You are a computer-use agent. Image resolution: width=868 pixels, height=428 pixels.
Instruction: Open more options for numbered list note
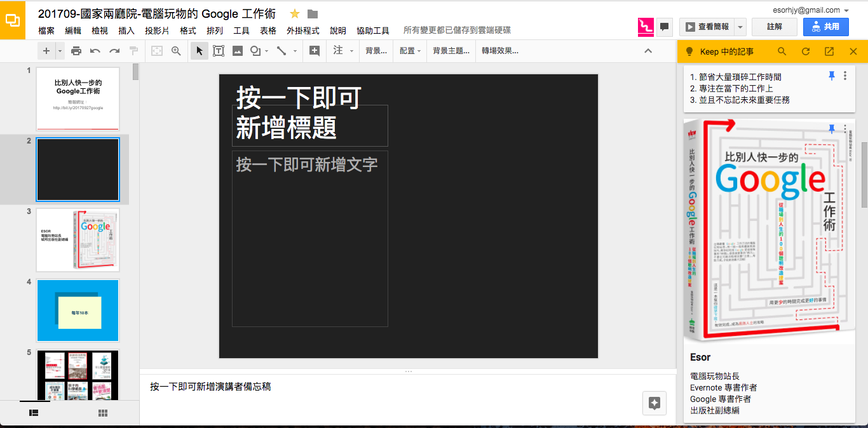coord(845,76)
